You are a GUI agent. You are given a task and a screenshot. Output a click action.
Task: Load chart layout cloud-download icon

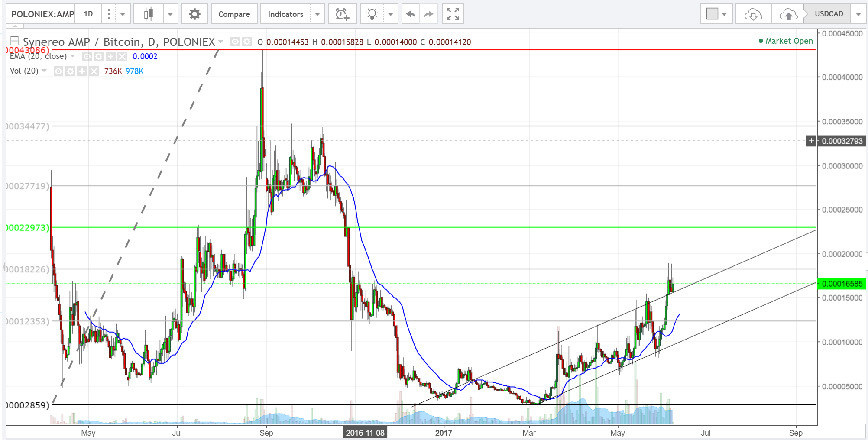pos(753,14)
